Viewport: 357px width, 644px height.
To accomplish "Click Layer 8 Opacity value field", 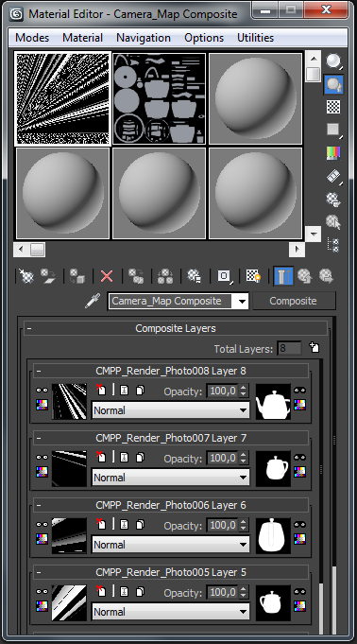I will (222, 391).
